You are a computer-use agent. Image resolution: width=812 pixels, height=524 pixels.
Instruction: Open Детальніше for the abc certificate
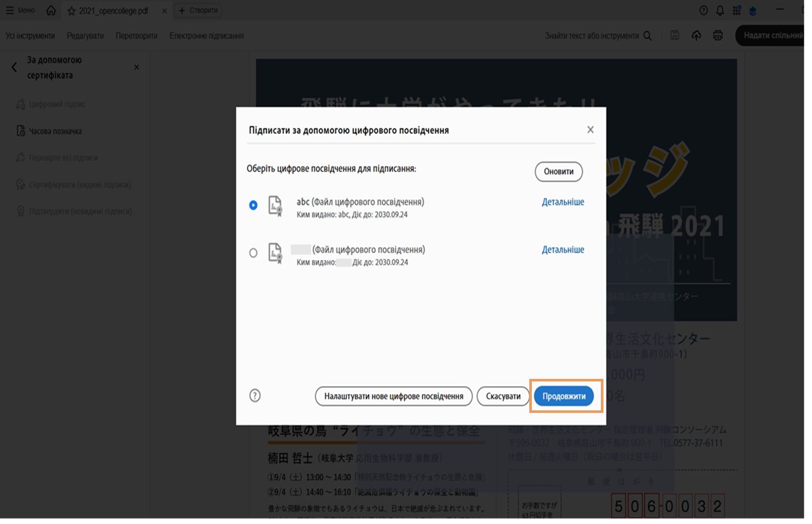pyautogui.click(x=563, y=202)
